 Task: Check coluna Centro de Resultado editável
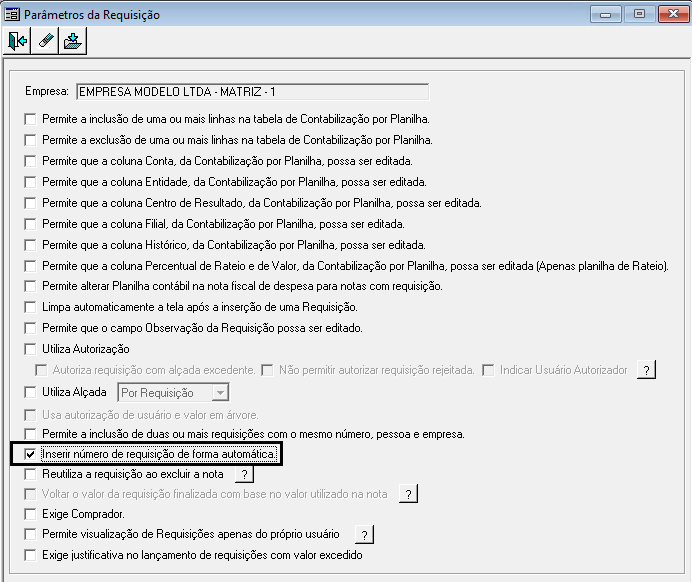point(30,203)
